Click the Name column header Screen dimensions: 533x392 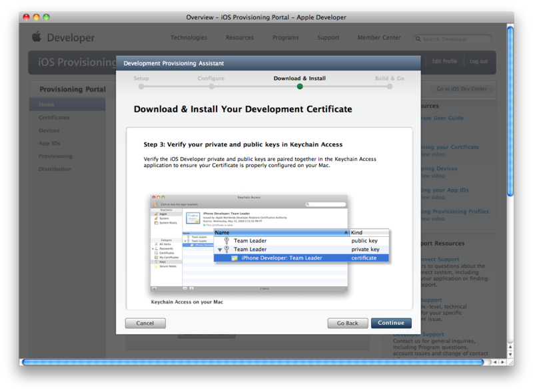pyautogui.click(x=281, y=233)
